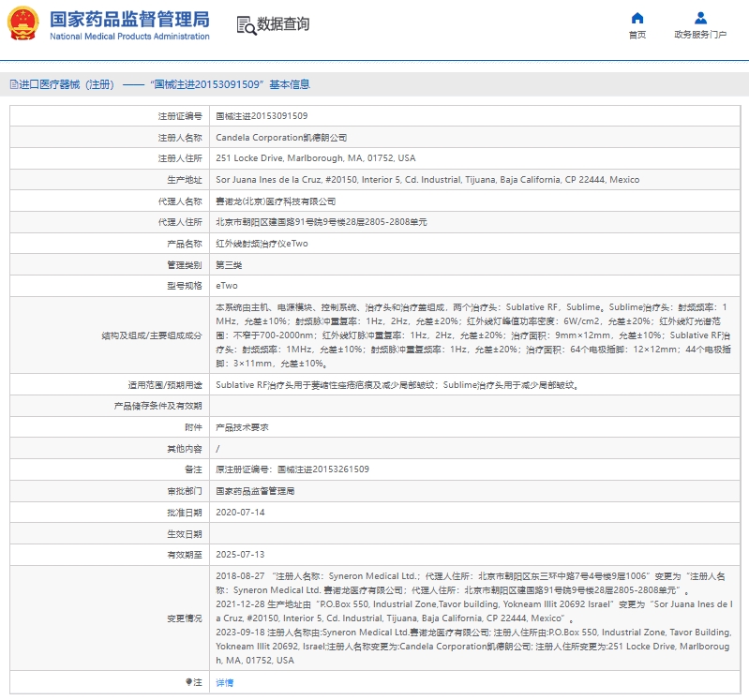Select the 2021-12-28 change record line

(x=474, y=611)
